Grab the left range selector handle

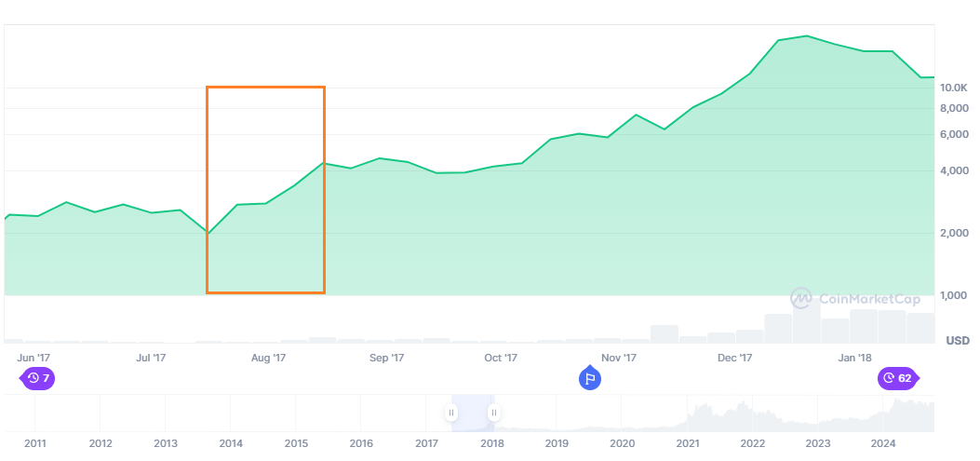click(451, 413)
